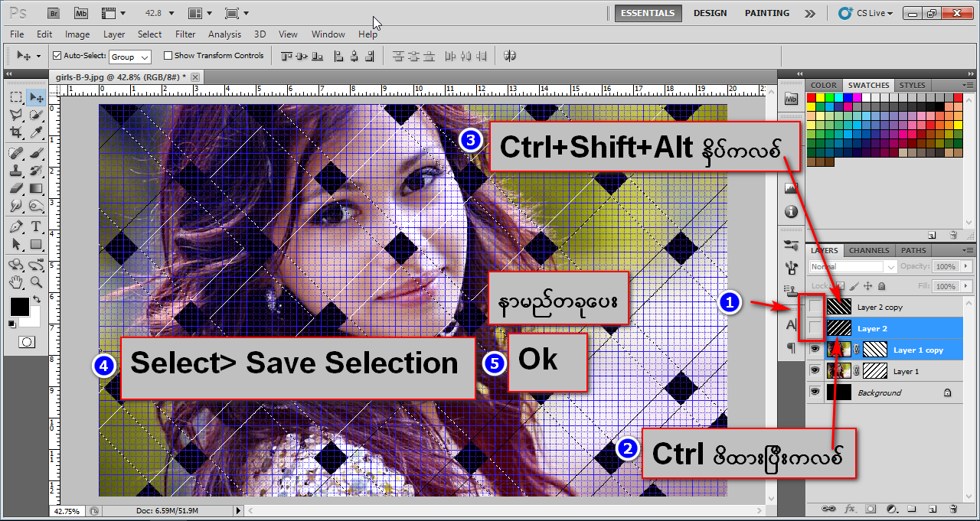Select the Zoom tool

click(36, 282)
